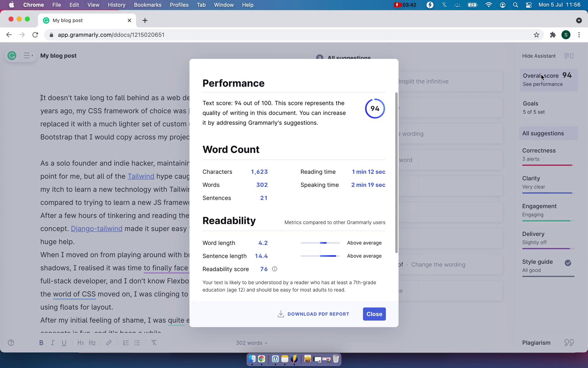This screenshot has height=368, width=588.
Task: Open Finder from the dock
Action: 252,359
